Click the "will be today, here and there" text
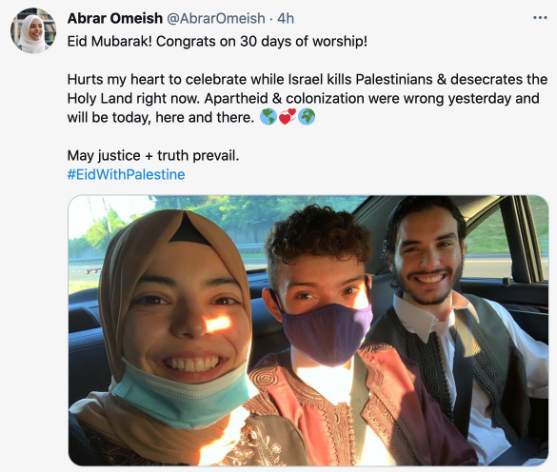 [x=161, y=117]
